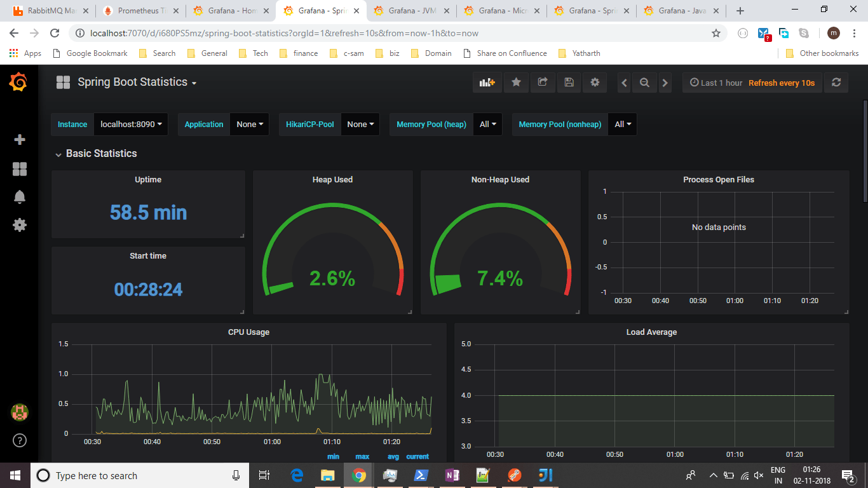This screenshot has height=488, width=868.
Task: Manually refresh the dashboard
Action: (836, 82)
